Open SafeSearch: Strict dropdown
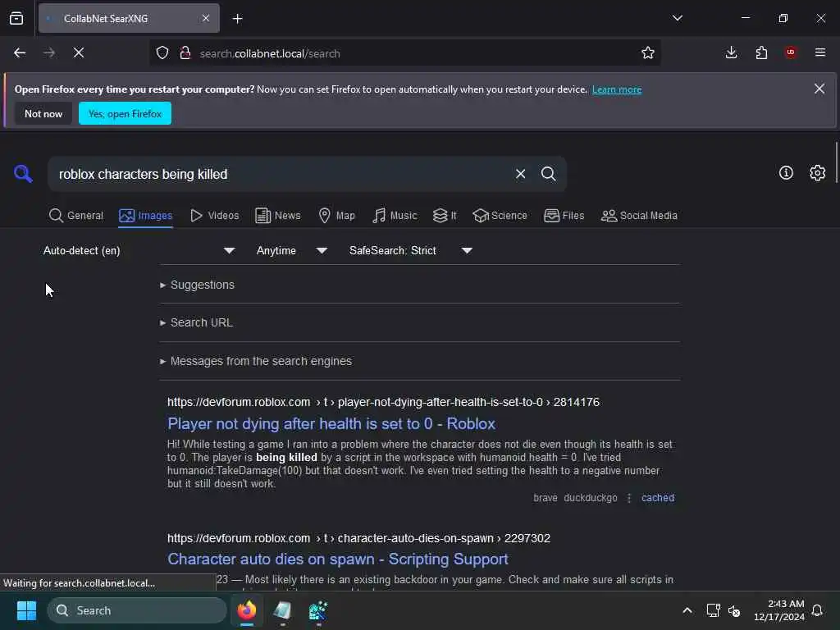 (x=411, y=250)
